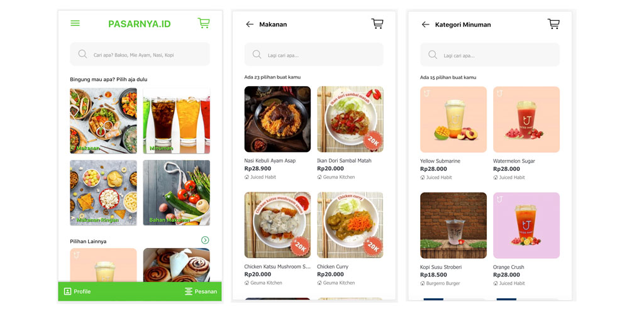Open the green hamburger menu

click(x=75, y=23)
